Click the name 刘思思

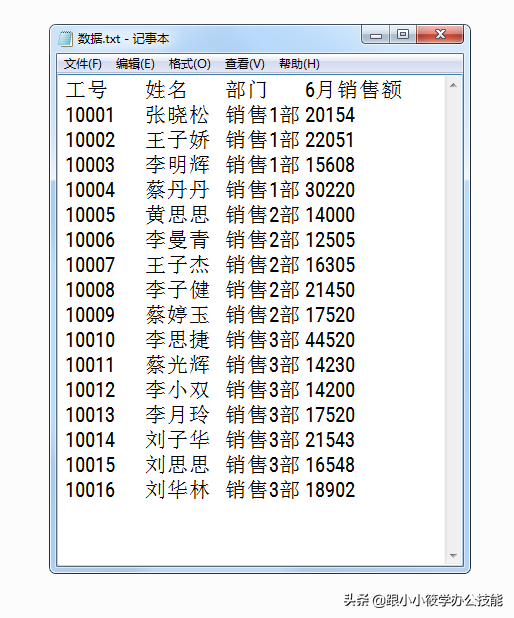[177, 465]
